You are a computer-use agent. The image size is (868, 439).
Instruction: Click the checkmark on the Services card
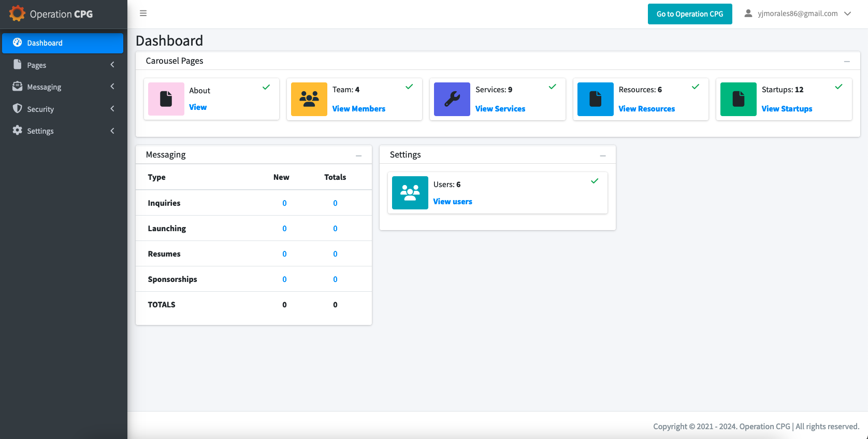click(553, 87)
